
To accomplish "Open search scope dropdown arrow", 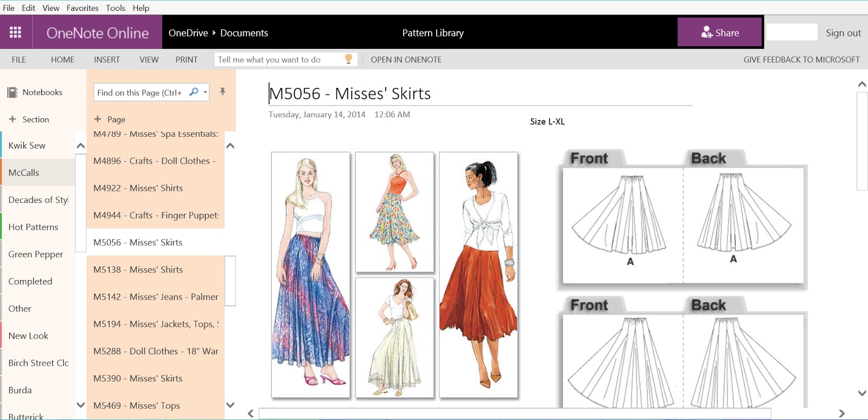I will tap(205, 92).
